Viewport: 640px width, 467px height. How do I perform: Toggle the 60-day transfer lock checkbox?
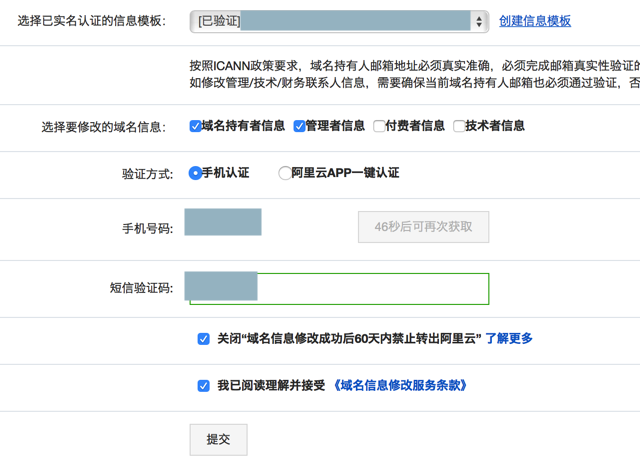coord(203,339)
